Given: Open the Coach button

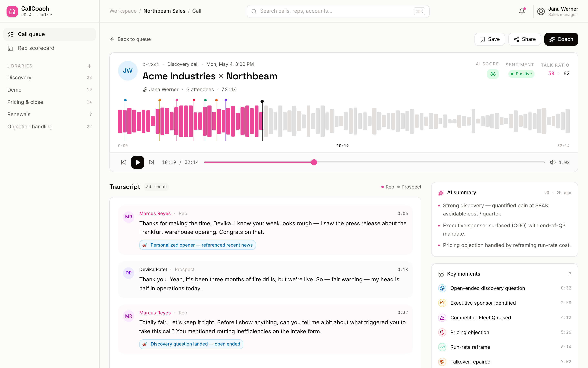Looking at the screenshot, I should (x=561, y=39).
